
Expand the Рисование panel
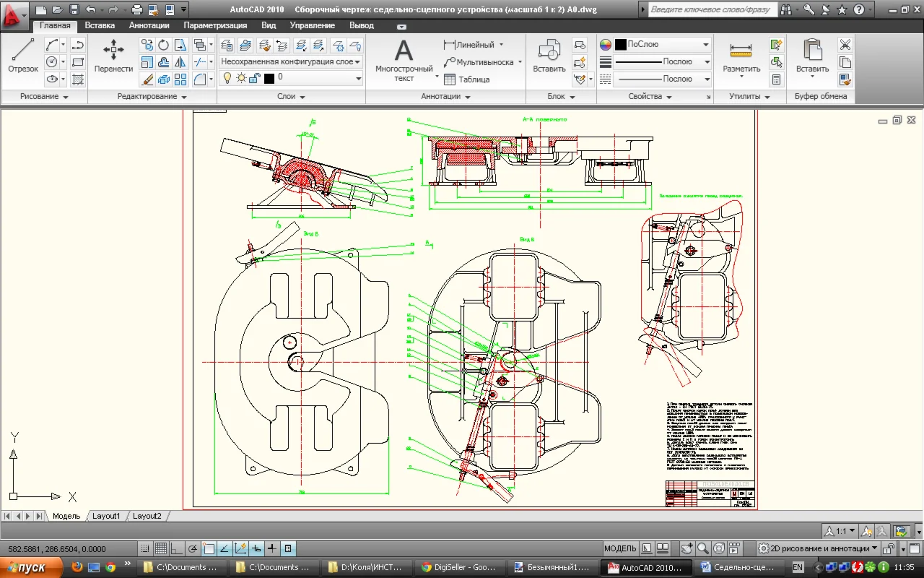44,96
